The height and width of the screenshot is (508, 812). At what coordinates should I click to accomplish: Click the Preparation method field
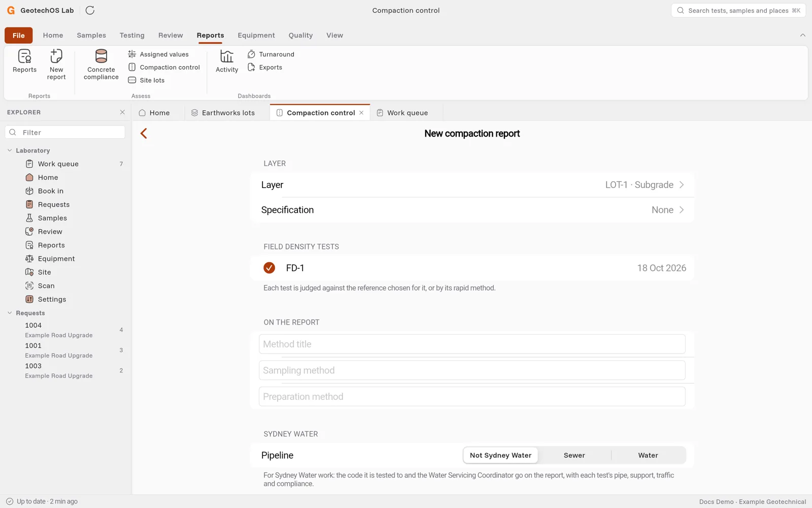(472, 397)
